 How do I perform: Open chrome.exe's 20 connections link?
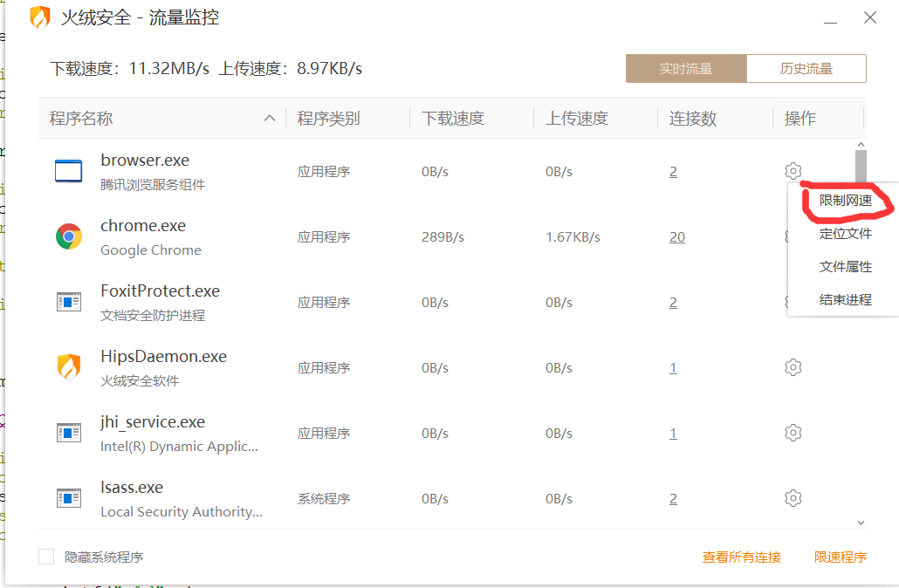click(677, 236)
